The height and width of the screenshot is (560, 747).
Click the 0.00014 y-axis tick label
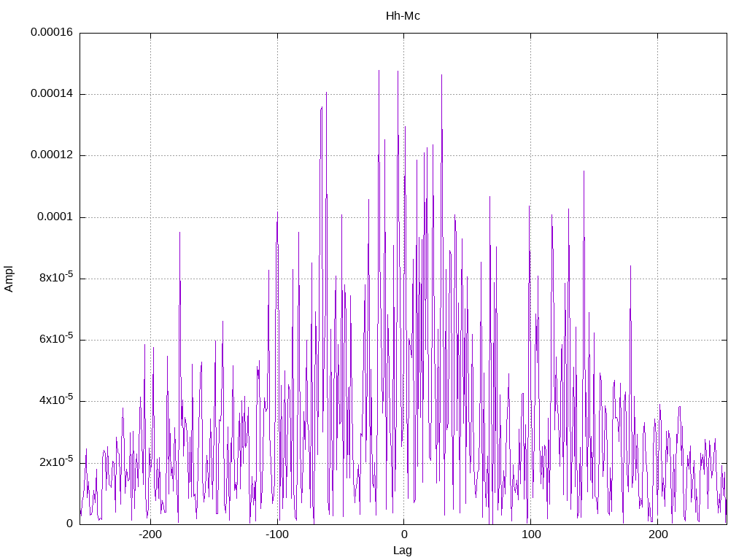(52, 94)
